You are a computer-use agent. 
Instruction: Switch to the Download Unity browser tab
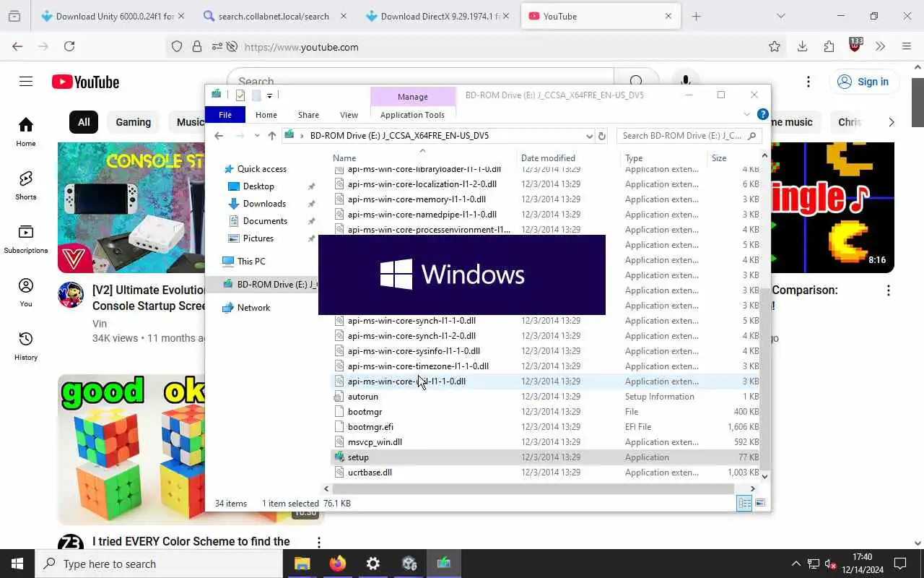pyautogui.click(x=108, y=16)
